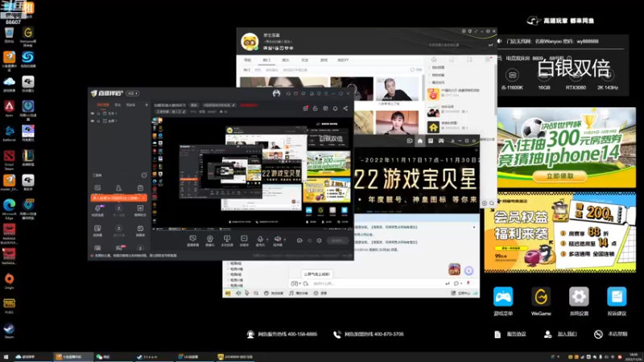The width and height of the screenshot is (644, 362).
Task: Click the streaming app user avatar
Action: 276,93
